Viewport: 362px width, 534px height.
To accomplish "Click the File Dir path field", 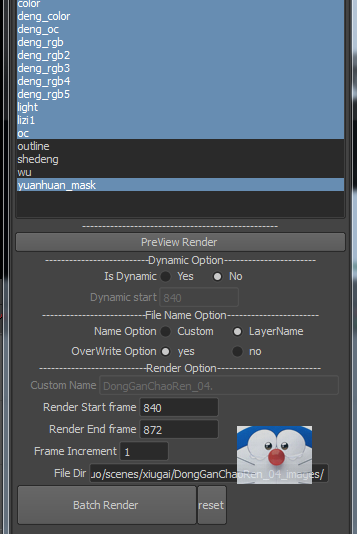I will (209, 473).
